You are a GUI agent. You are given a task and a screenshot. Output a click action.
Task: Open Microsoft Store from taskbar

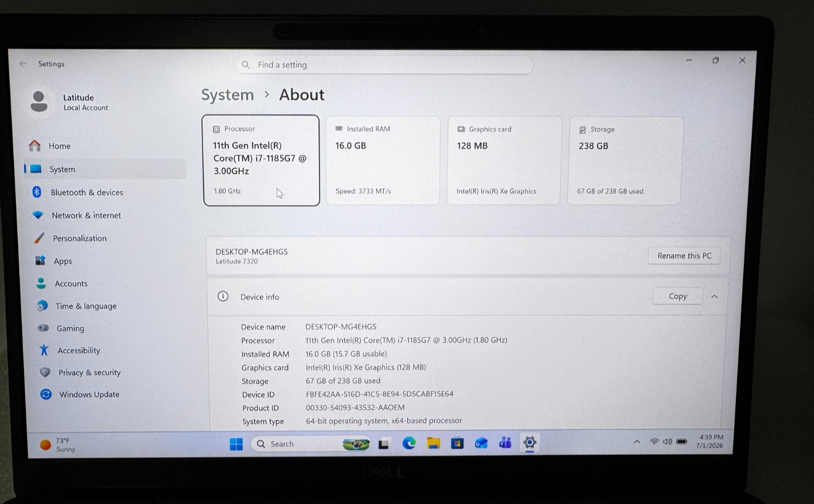click(457, 443)
